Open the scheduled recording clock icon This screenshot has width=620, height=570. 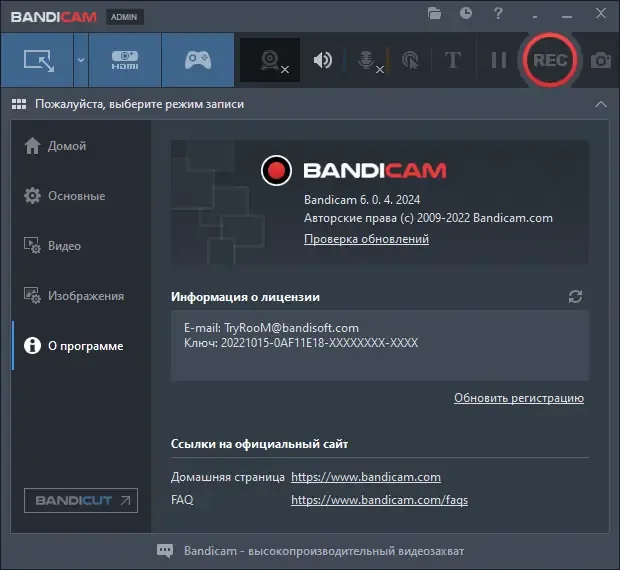click(x=466, y=13)
